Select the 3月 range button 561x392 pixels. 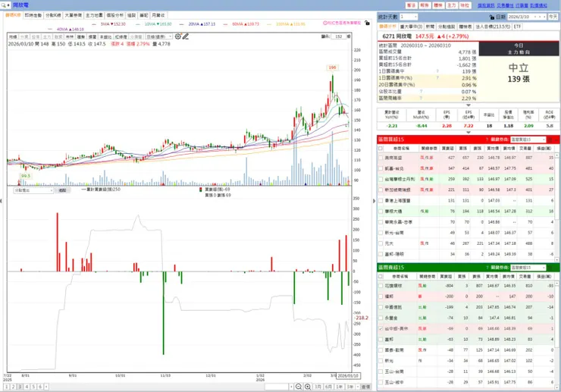318,387
